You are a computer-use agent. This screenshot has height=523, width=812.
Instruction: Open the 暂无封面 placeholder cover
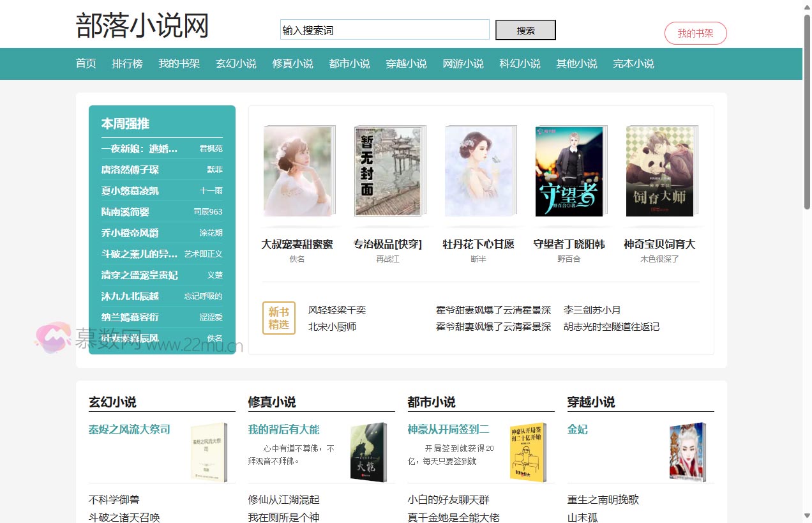[x=388, y=171]
